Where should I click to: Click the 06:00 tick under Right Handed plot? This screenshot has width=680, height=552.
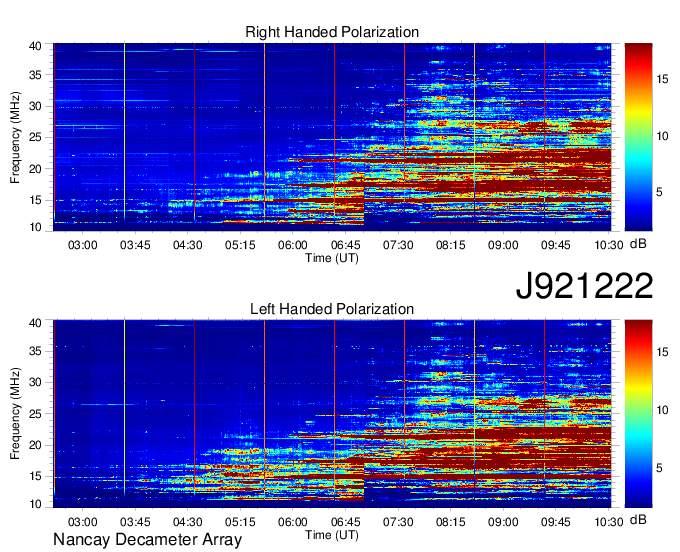pyautogui.click(x=293, y=245)
